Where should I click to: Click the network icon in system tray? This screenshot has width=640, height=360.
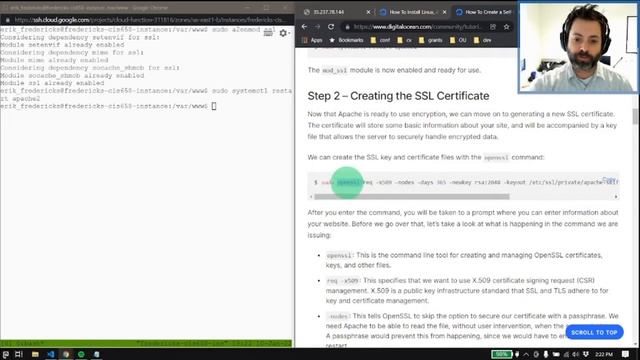point(566,354)
